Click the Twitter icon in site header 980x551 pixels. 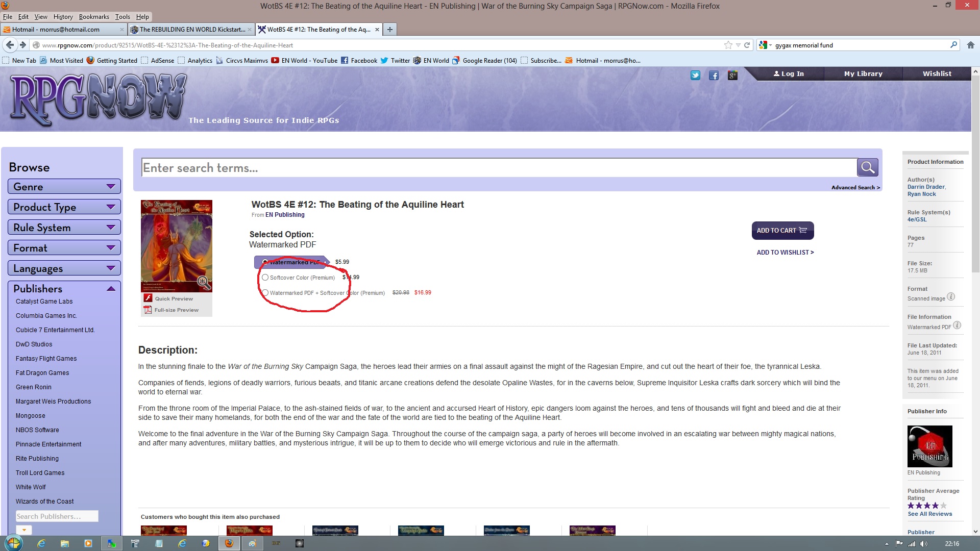coord(695,75)
